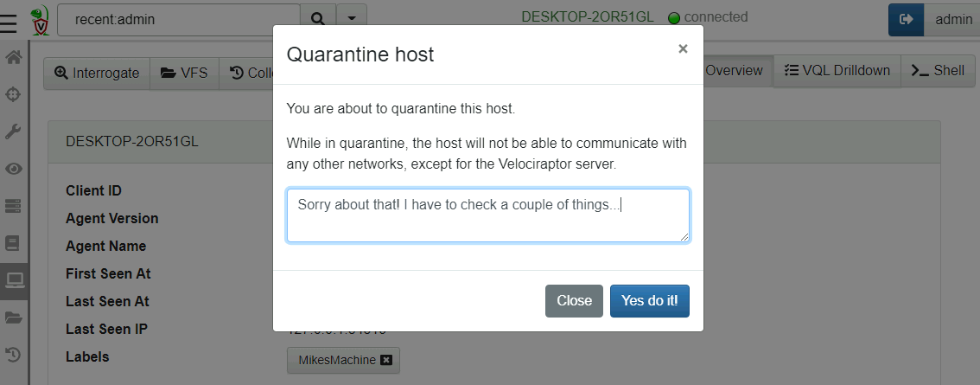This screenshot has width=980, height=385.
Task: Go to Home in the sidebar
Action: pos(13,57)
